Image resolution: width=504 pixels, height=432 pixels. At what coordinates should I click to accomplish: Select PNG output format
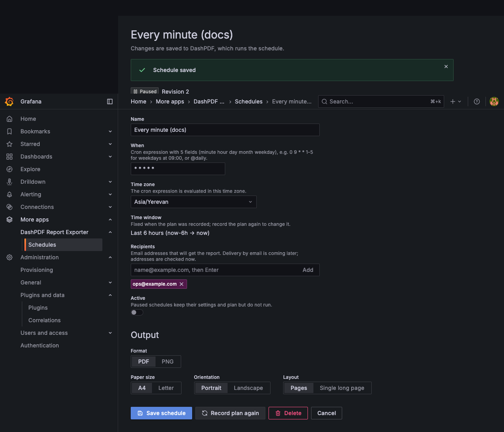[x=168, y=362]
